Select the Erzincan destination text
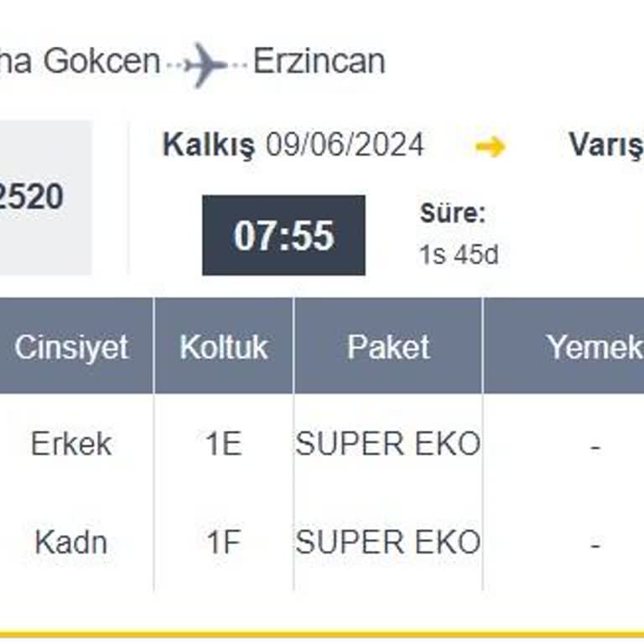 tap(319, 62)
